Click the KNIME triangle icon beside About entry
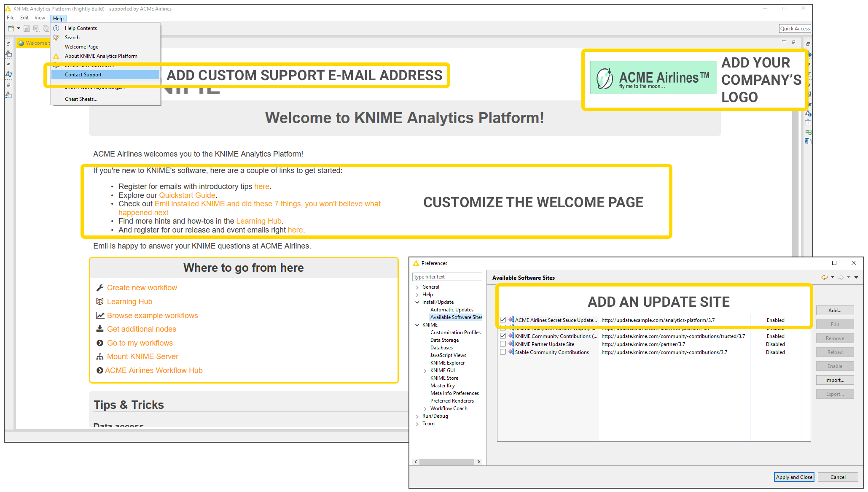868x492 pixels. point(56,56)
